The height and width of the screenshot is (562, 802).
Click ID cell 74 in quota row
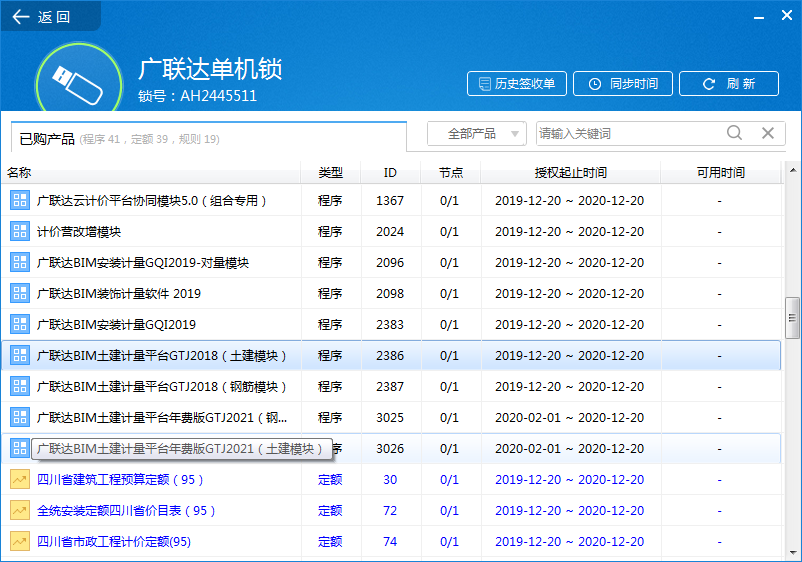(x=390, y=542)
